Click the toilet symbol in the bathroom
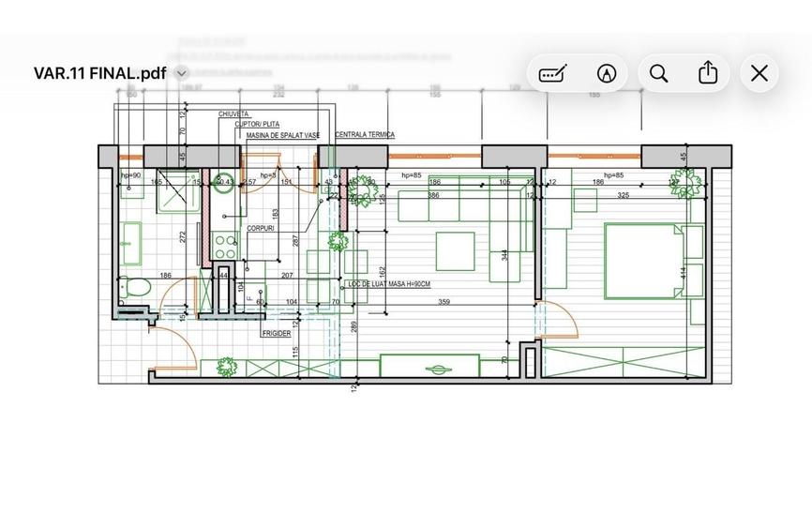Viewport: 812px width, 528px height. tap(135, 287)
